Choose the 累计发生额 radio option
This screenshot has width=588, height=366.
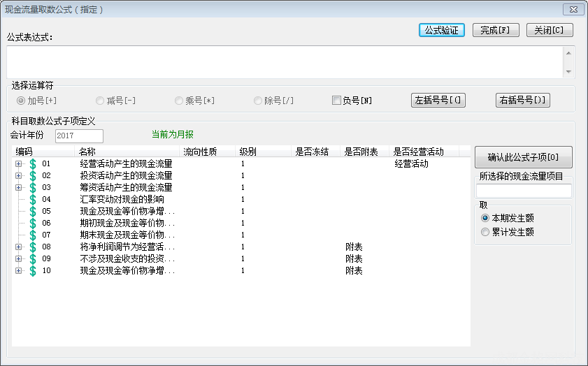(485, 233)
